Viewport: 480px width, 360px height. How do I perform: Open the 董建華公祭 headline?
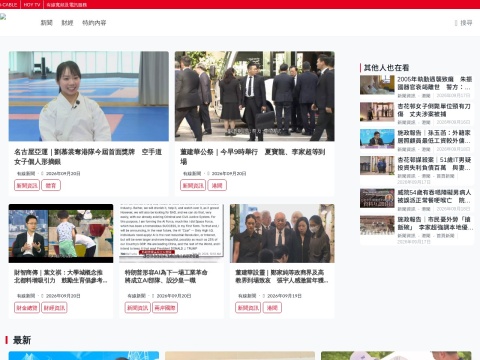(253, 157)
